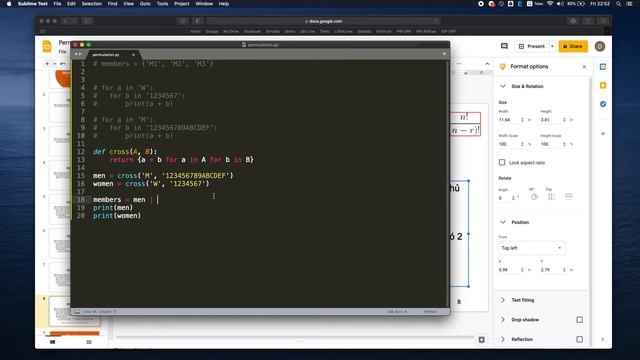This screenshot has width=640, height=360.
Task: Open the Find menu
Action: point(113,4)
